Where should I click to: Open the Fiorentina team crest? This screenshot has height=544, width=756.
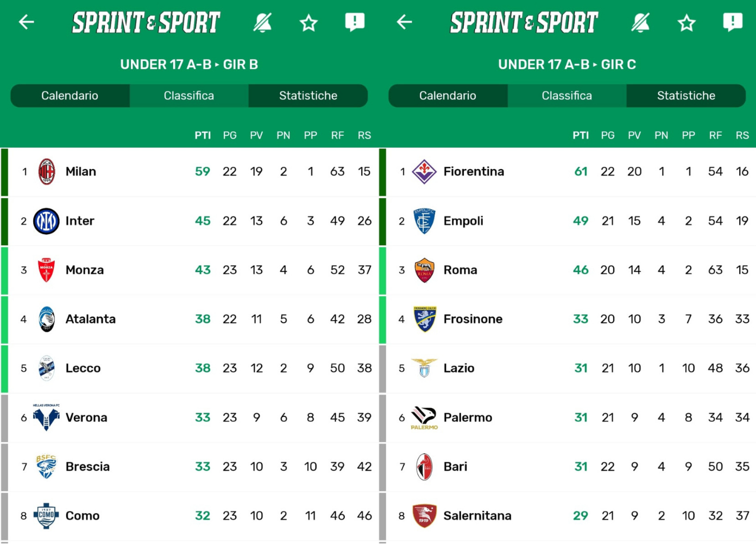[424, 172]
